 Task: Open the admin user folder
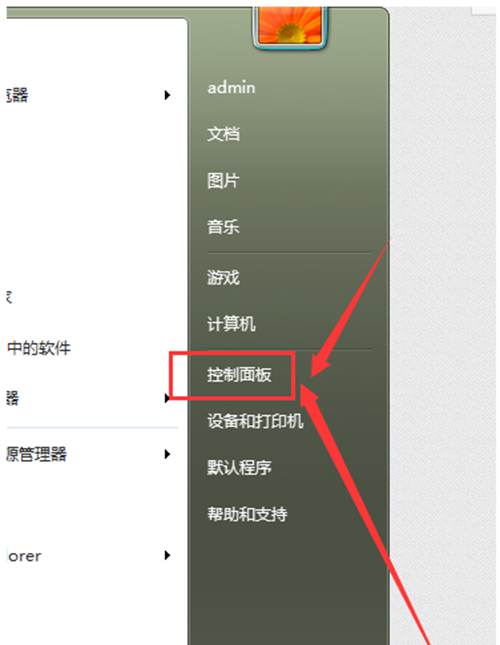coord(231,87)
